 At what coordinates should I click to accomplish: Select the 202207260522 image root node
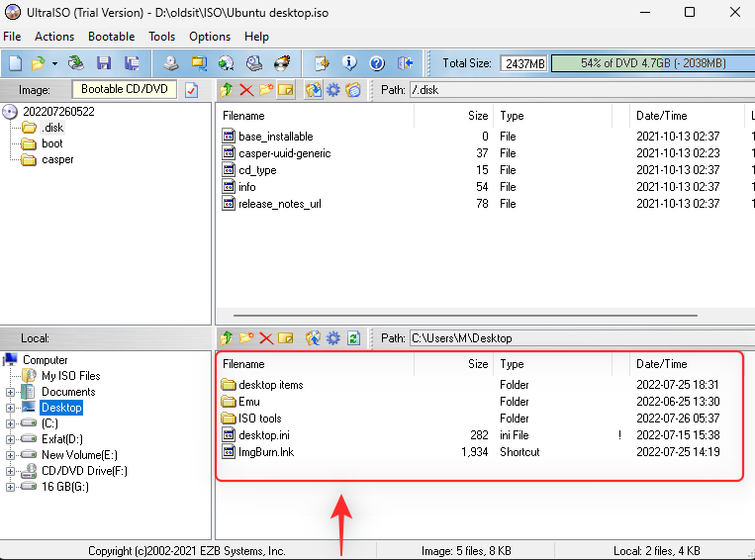point(58,112)
